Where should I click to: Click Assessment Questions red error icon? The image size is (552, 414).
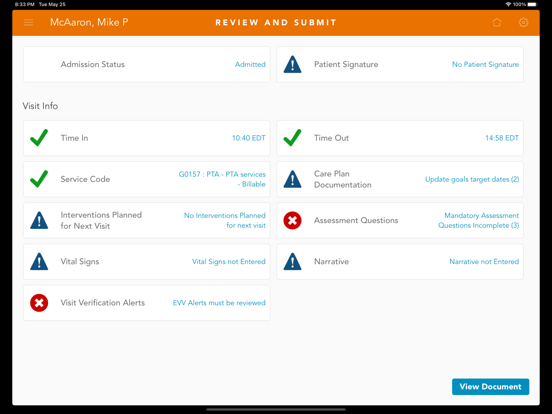pyautogui.click(x=293, y=220)
